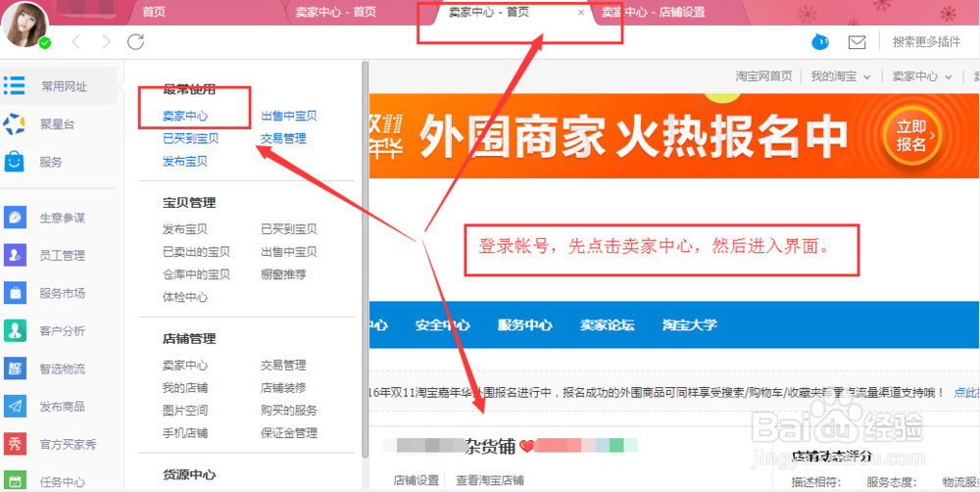This screenshot has height=492, width=980.
Task: Open the mail envelope icon
Action: (x=857, y=42)
